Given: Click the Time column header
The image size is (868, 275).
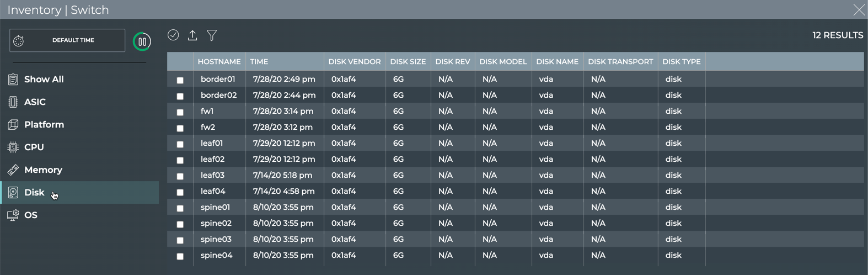Looking at the screenshot, I should point(259,61).
